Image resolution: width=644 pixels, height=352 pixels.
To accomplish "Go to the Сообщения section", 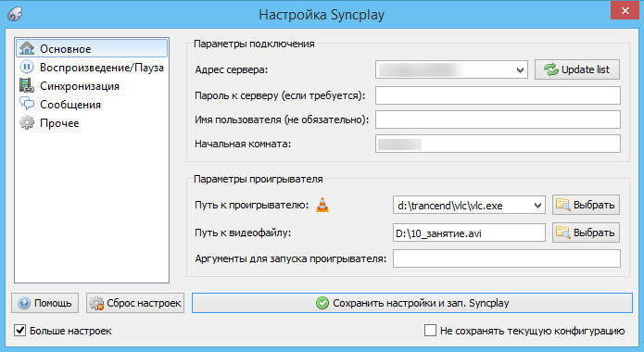I will point(92,105).
